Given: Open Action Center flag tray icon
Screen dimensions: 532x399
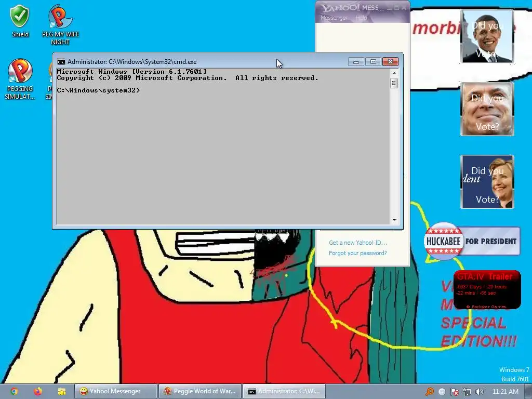Looking at the screenshot, I should 454,392.
